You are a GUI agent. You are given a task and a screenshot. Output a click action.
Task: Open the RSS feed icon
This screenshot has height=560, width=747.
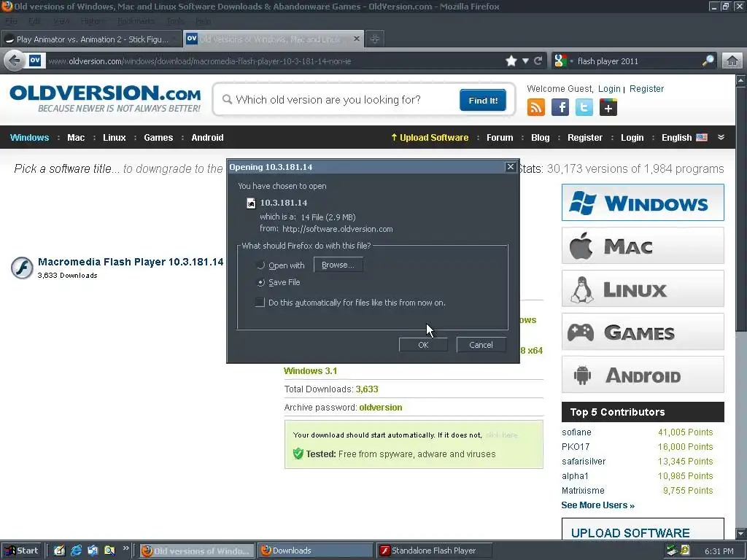point(536,108)
